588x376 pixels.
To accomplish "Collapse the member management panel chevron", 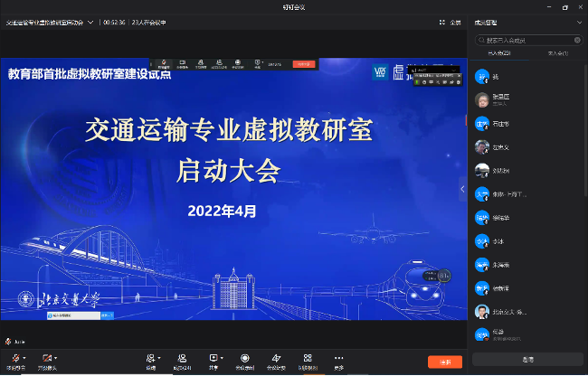I will 579,23.
